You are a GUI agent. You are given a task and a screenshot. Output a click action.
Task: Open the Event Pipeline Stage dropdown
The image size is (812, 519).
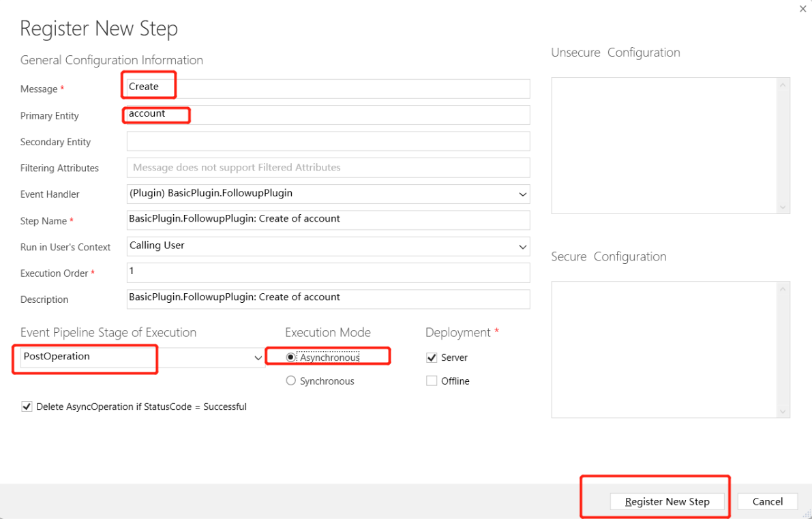coord(258,357)
